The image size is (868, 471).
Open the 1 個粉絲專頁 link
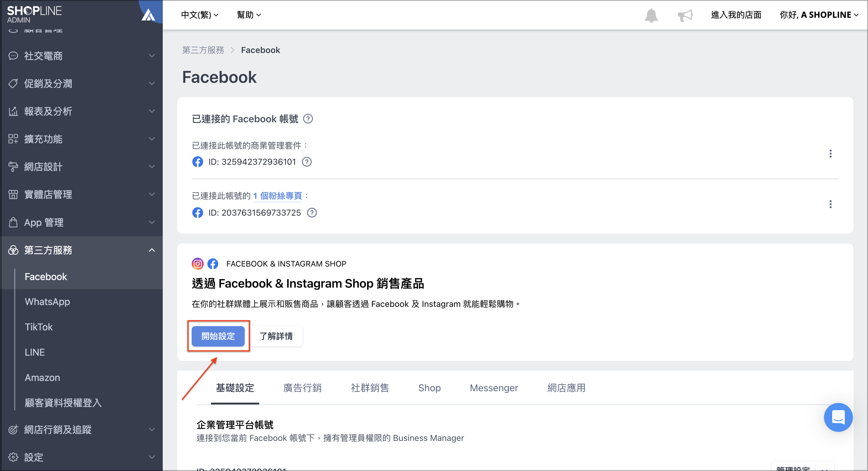[x=277, y=196]
